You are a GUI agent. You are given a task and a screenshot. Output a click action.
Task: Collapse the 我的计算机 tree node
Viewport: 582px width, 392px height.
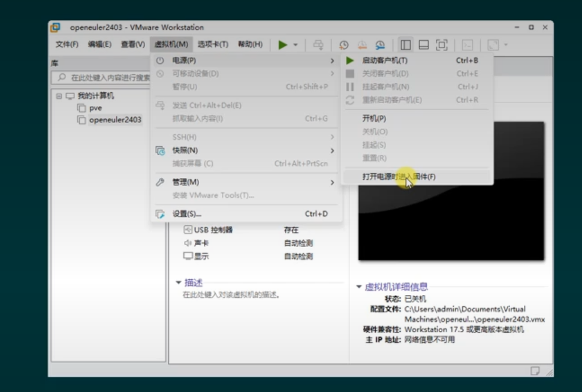pyautogui.click(x=59, y=96)
